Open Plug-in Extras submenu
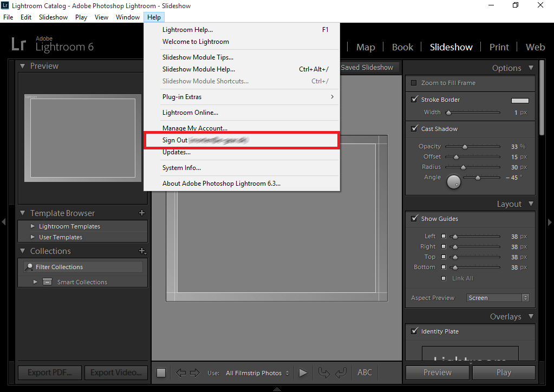Viewport: 554px width, 392px height. pos(242,97)
